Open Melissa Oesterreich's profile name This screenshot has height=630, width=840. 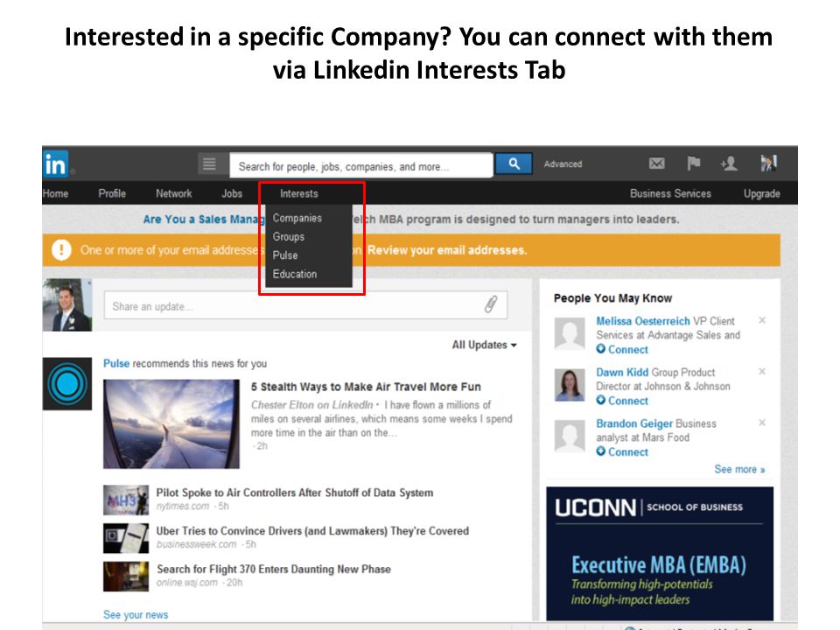click(x=643, y=321)
